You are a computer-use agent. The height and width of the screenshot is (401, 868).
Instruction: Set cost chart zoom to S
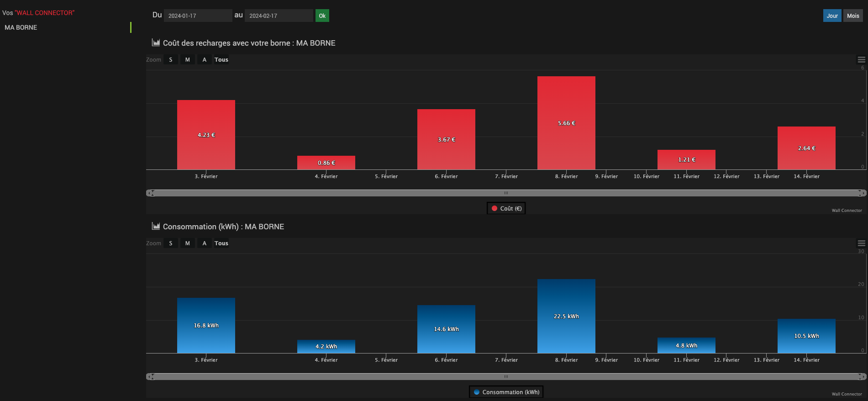(171, 60)
